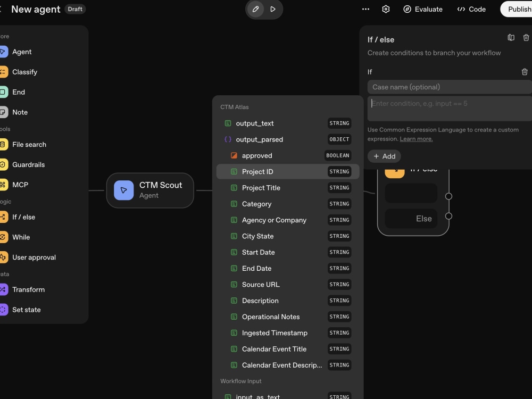The height and width of the screenshot is (399, 532).
Task: Click the Draft status badge
Action: pyautogui.click(x=75, y=9)
